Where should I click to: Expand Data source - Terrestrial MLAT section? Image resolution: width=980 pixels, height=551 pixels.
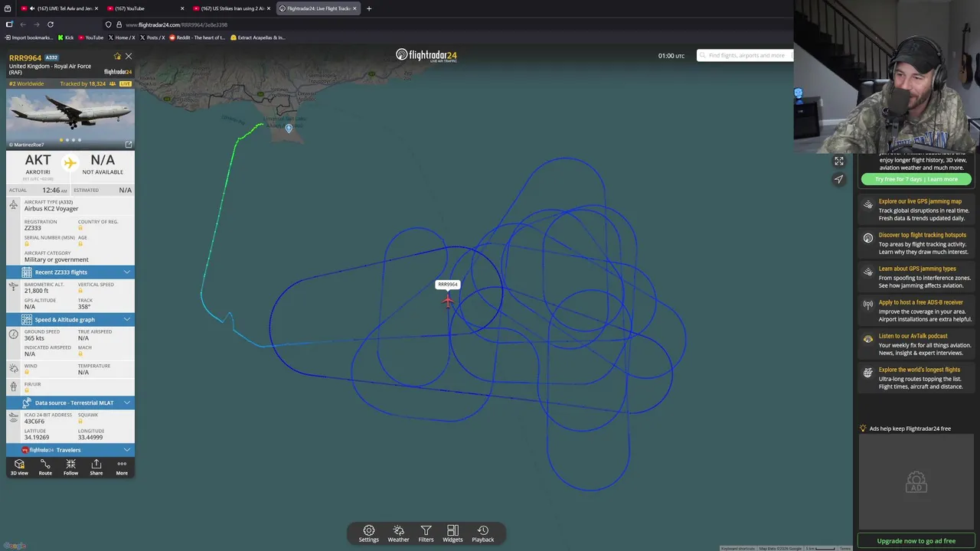(70, 403)
